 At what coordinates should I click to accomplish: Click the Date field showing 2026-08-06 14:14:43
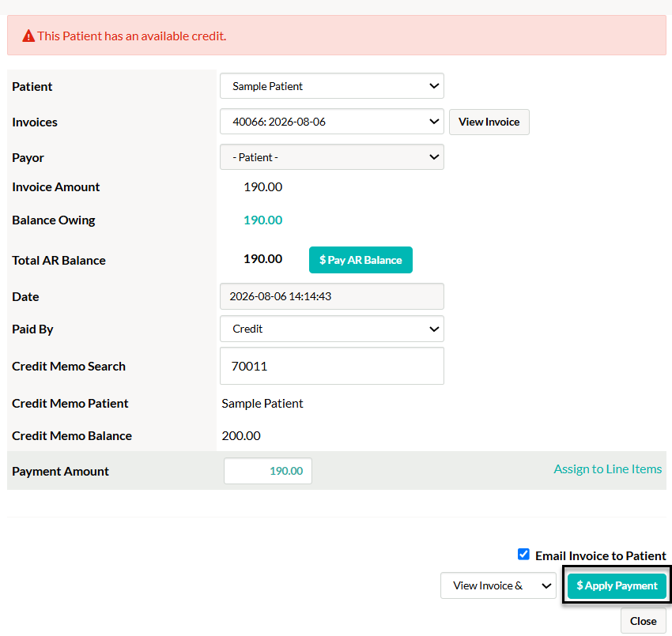click(332, 296)
